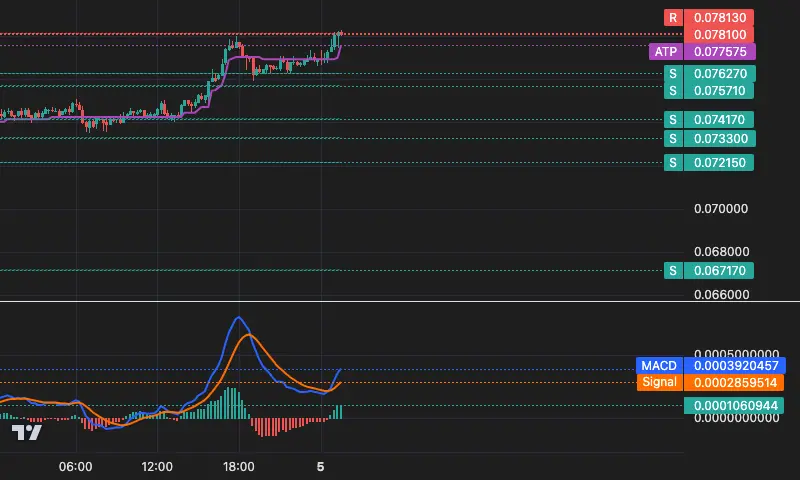Click the support level label 0.075710
The image size is (800, 480).
click(709, 91)
